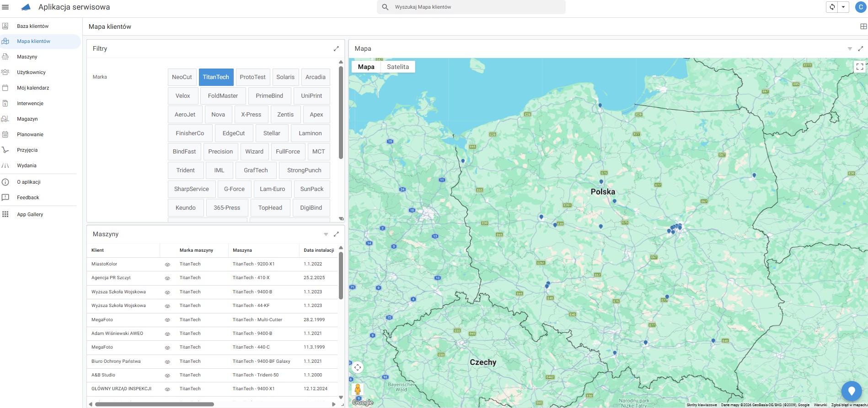The height and width of the screenshot is (408, 868).
Task: Select the Street View pegman icon
Action: (x=358, y=389)
